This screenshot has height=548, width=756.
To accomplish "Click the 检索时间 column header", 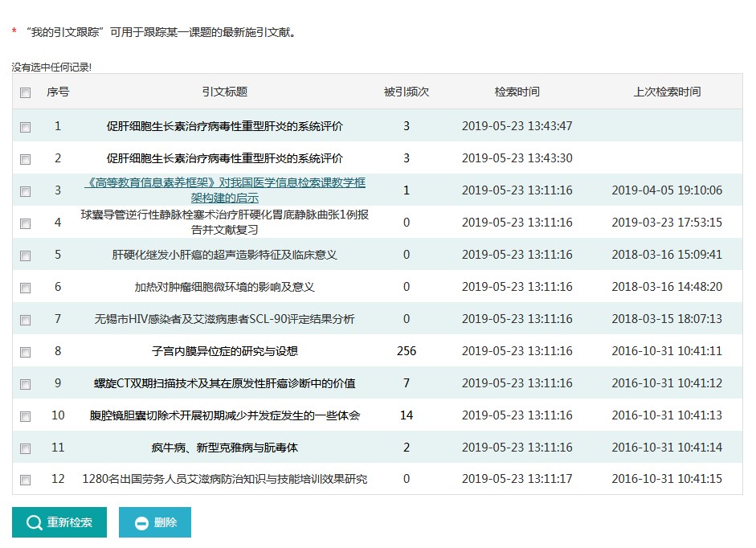I will tap(517, 92).
